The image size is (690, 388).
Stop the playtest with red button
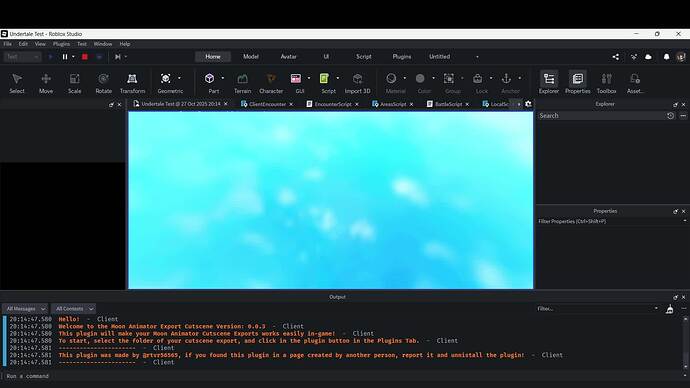(85, 57)
